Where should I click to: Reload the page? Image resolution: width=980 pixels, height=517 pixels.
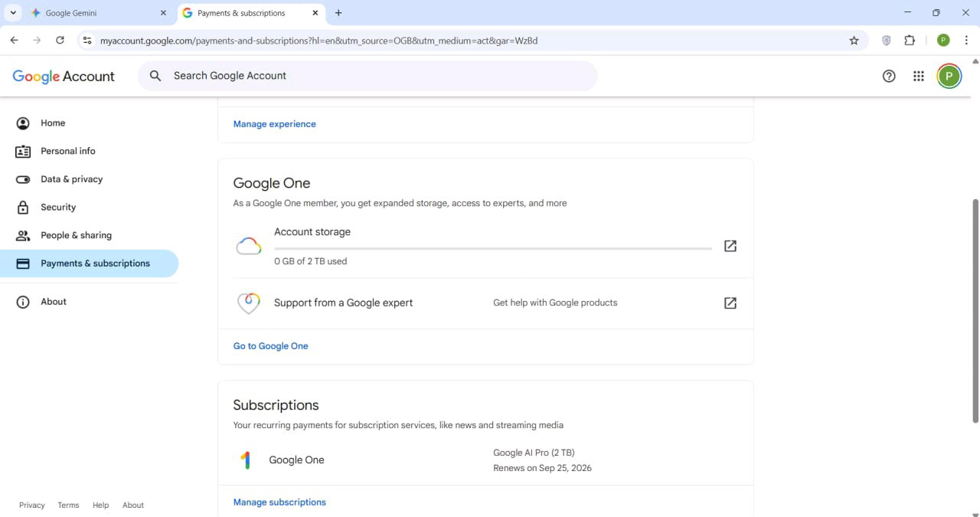[60, 41]
